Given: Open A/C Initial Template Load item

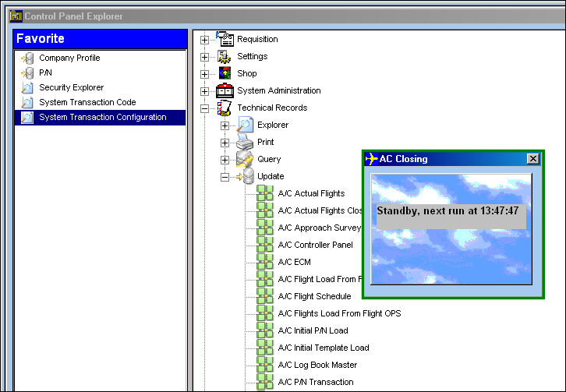Looking at the screenshot, I should tap(324, 348).
